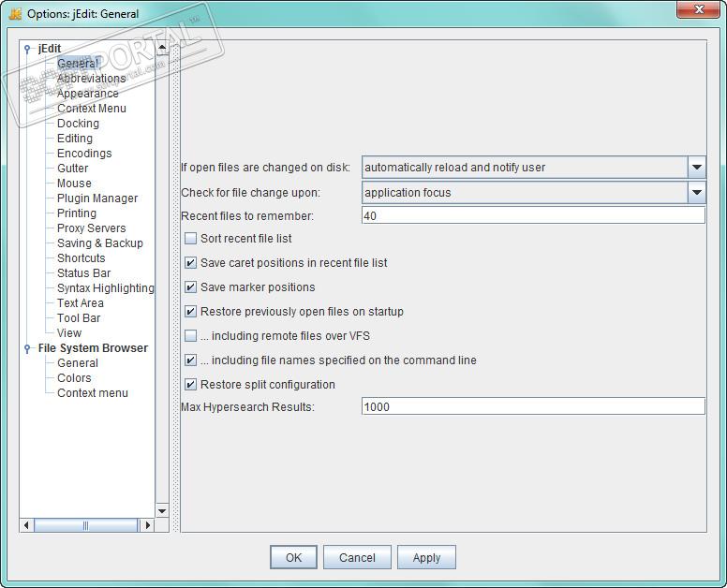Click the split pane divider handle
The width and height of the screenshot is (727, 588).
176,286
